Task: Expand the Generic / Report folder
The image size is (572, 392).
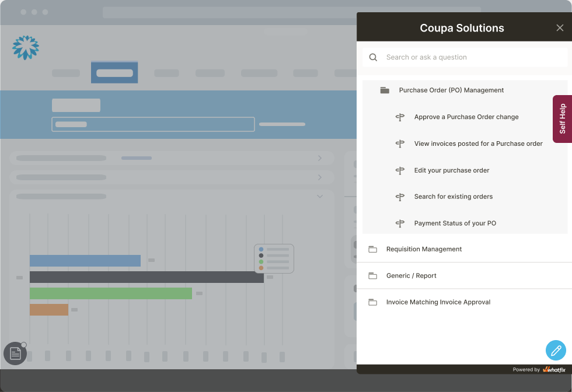Action: coord(464,276)
